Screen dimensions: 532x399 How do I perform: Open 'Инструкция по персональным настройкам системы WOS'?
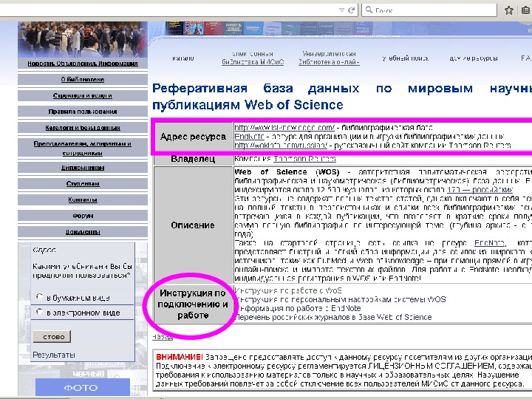pos(340,299)
